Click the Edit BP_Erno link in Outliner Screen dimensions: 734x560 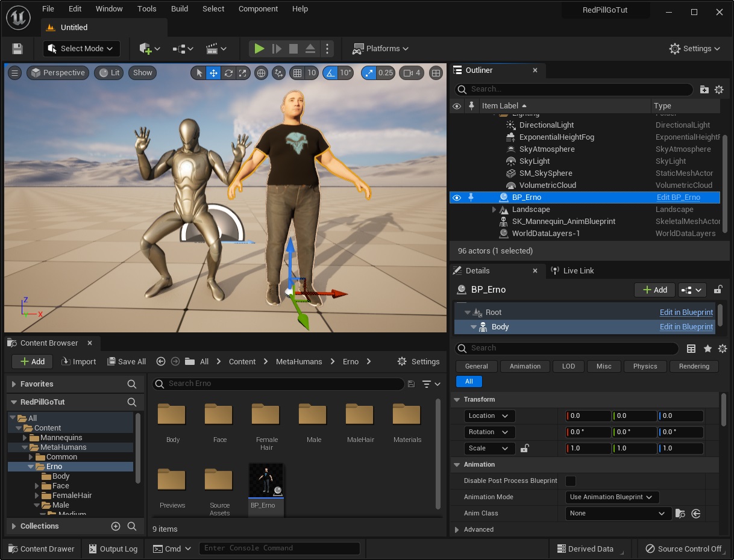tap(678, 198)
